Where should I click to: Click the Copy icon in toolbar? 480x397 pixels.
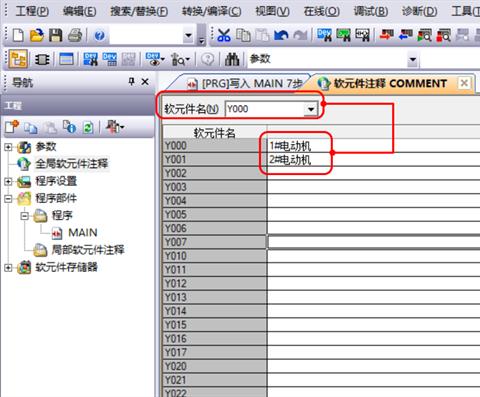tap(243, 35)
